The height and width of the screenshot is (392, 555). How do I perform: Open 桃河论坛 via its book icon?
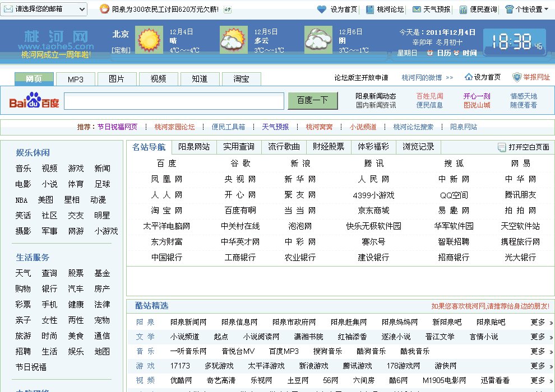369,8
